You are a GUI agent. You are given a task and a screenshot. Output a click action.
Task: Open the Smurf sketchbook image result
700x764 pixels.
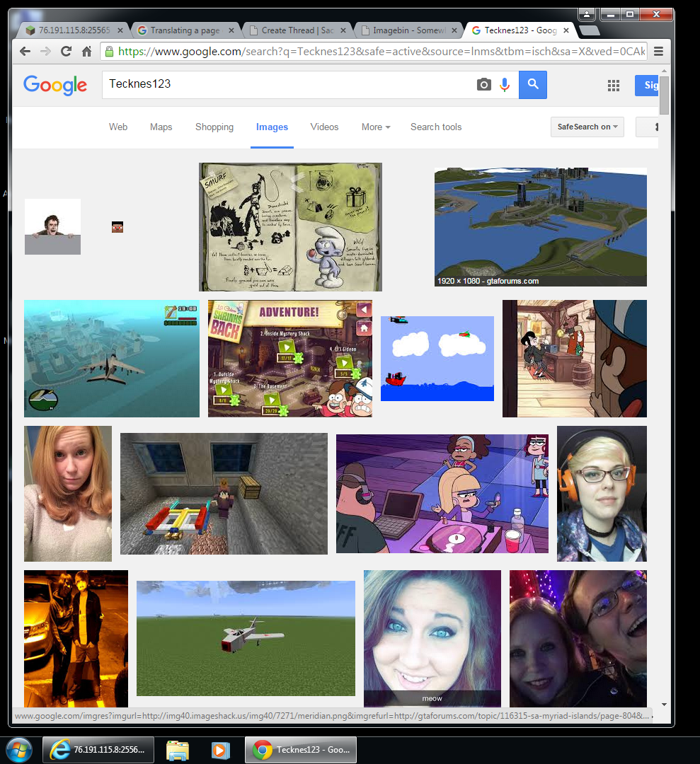290,227
